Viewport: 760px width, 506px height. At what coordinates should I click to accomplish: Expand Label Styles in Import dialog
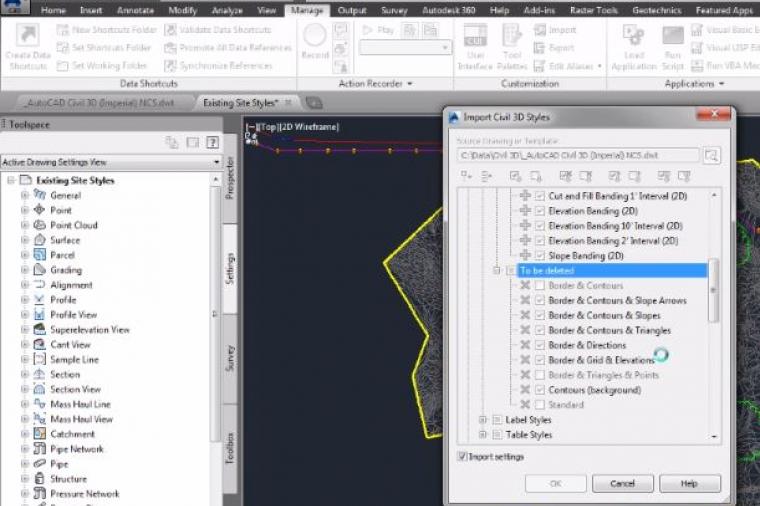pos(482,420)
